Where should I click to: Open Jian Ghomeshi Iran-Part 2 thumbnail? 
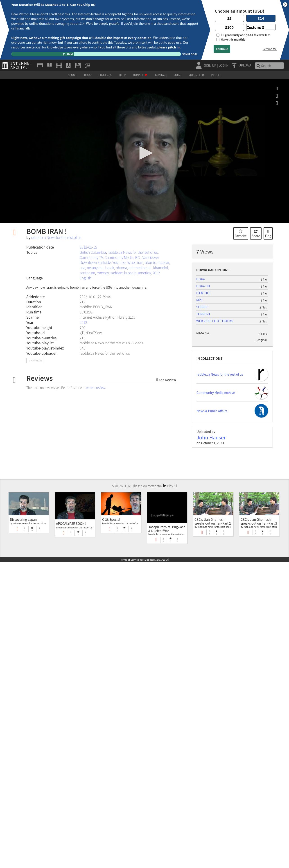pyautogui.click(x=213, y=504)
